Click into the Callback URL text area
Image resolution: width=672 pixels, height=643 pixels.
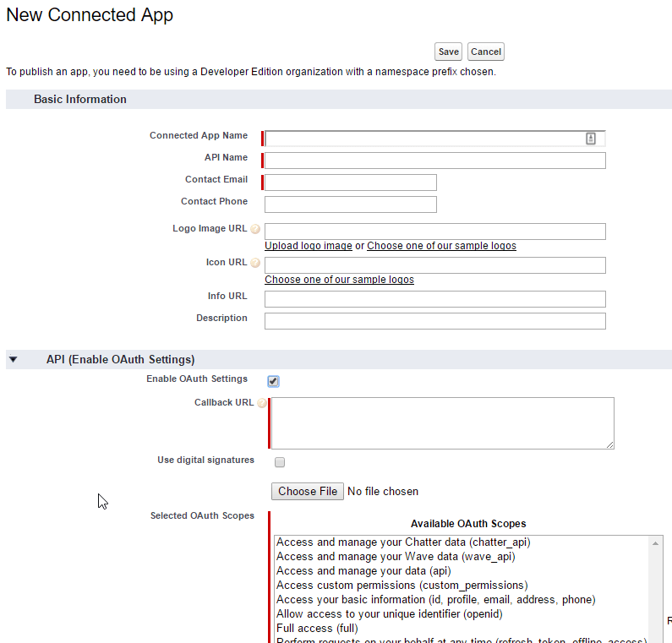(x=442, y=422)
